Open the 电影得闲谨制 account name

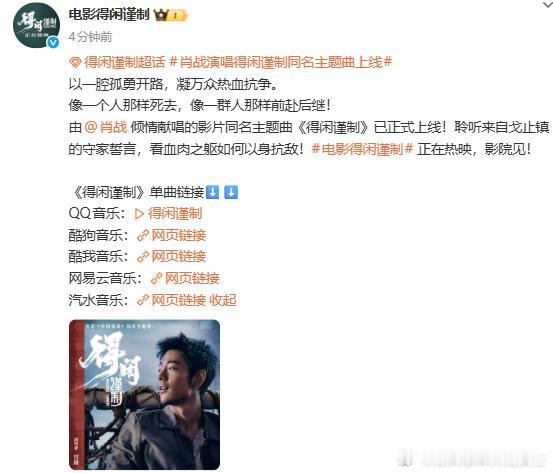click(109, 15)
